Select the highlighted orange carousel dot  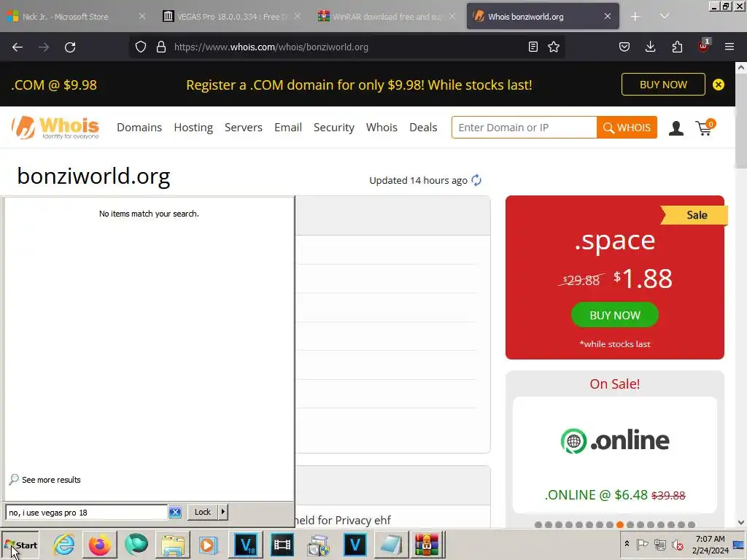point(620,525)
